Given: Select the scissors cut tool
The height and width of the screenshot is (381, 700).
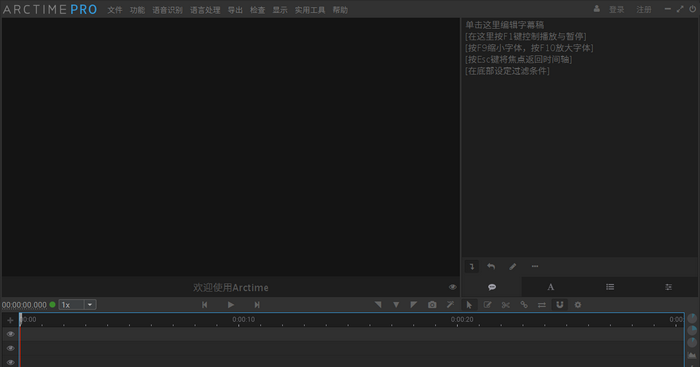Looking at the screenshot, I should pos(506,305).
